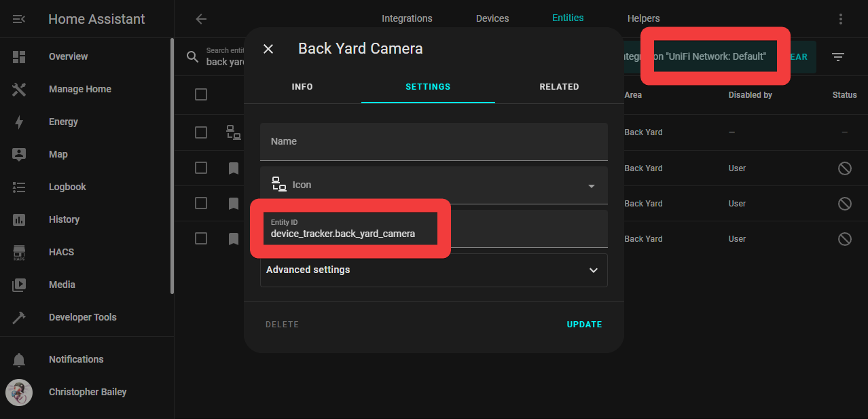
Task: Sort by the Status column header
Action: point(844,95)
